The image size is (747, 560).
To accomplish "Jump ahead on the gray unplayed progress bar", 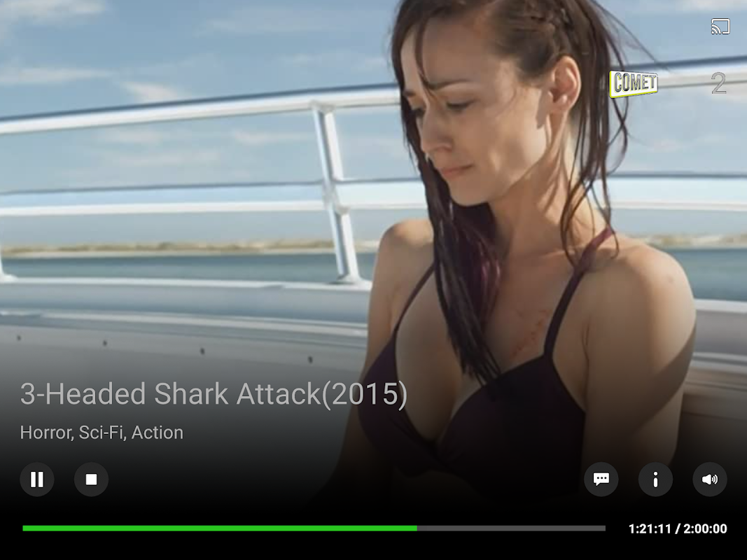I will coord(511,528).
